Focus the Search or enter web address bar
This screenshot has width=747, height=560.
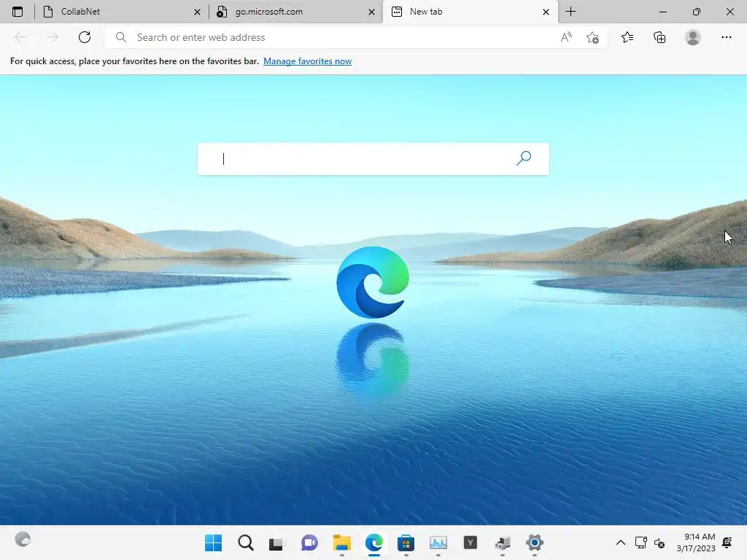click(333, 37)
